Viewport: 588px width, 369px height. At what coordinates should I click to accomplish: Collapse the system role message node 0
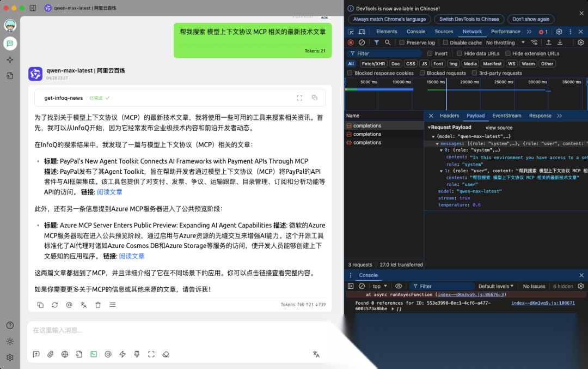[x=442, y=150]
